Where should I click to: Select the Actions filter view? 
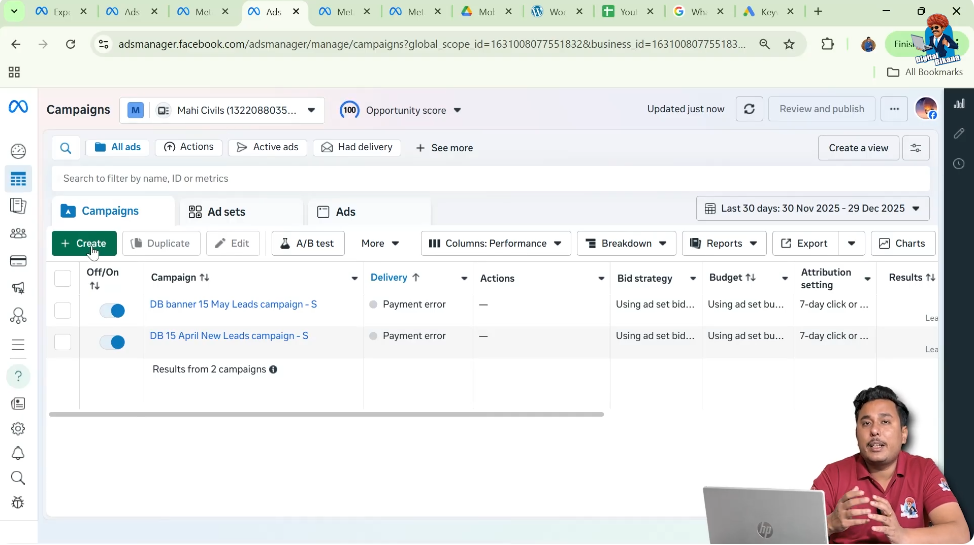tap(189, 147)
